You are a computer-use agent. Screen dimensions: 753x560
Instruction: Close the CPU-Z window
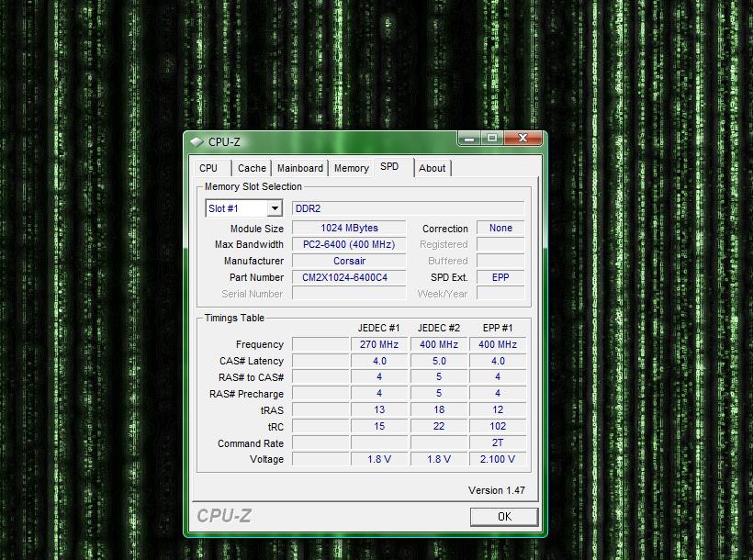tap(523, 139)
